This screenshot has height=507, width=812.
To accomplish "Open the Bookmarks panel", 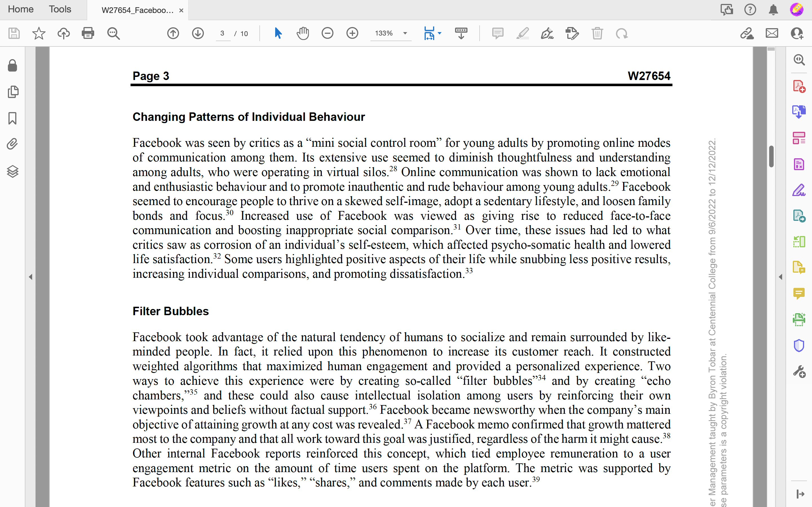I will tap(12, 118).
